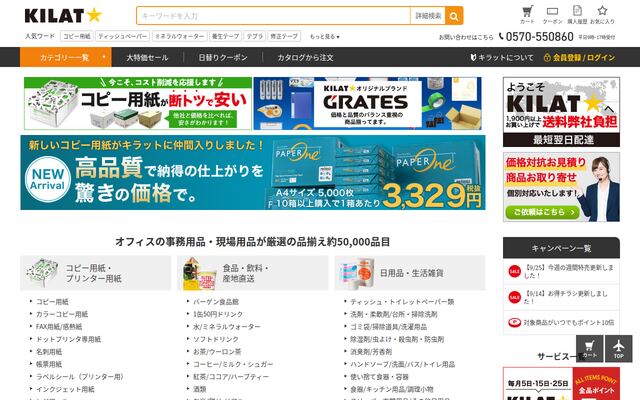
Task: Click the バーゲン食品館 link
Action: pos(216,302)
